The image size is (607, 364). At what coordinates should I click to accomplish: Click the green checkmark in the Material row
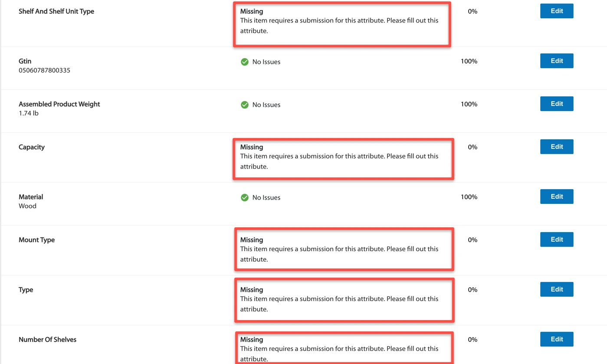coord(244,197)
